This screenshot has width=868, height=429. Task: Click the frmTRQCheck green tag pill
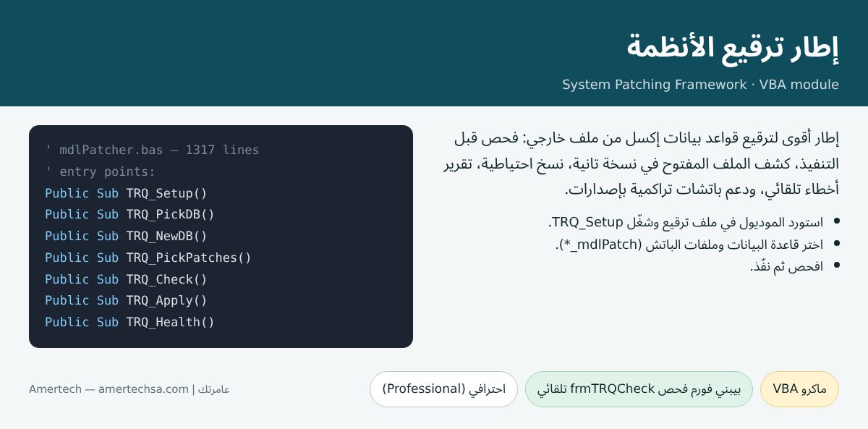pos(639,389)
